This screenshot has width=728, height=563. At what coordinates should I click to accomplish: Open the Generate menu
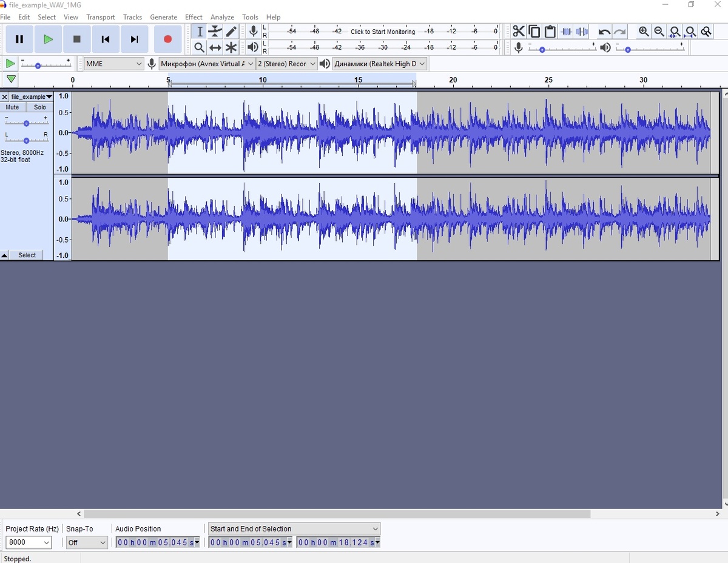(x=164, y=17)
